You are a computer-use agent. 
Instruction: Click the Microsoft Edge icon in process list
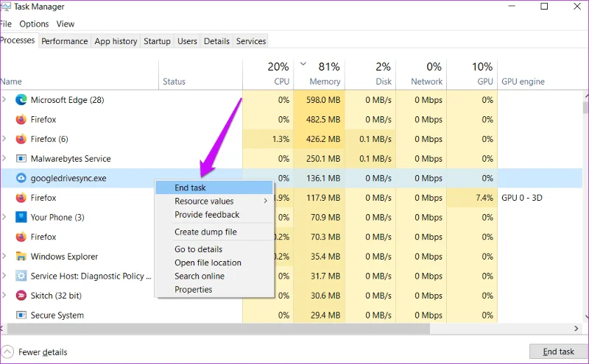[x=21, y=100]
